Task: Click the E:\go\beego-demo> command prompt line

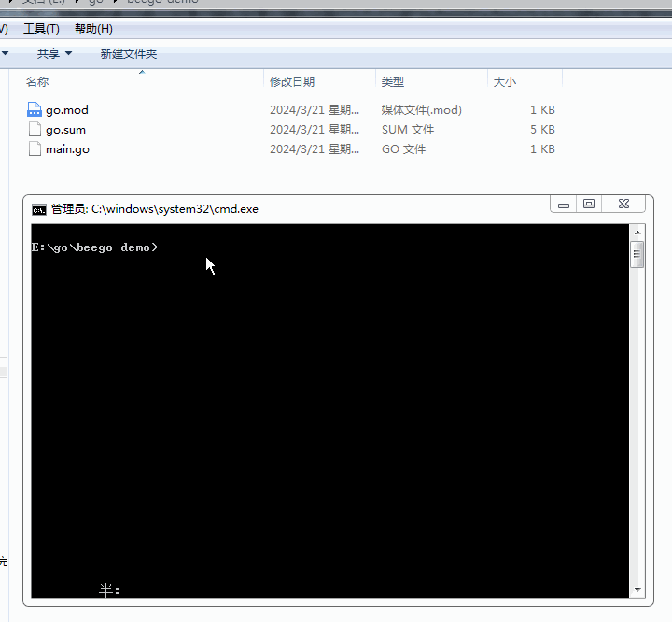Action: [x=94, y=247]
